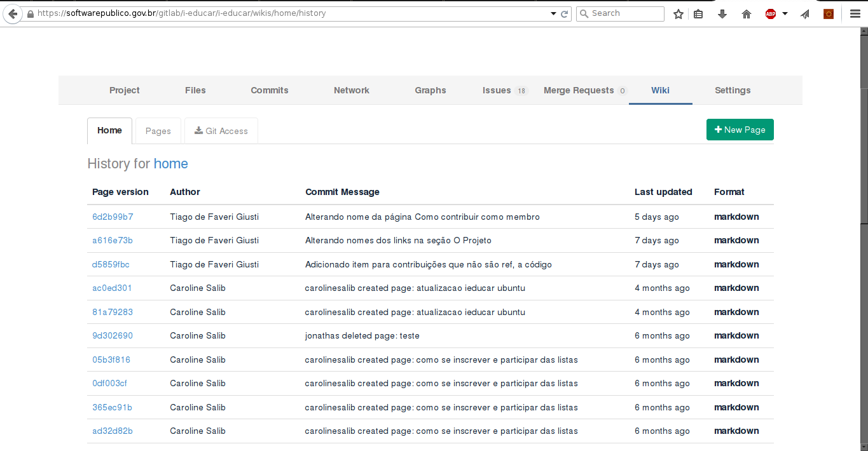Open page version d5859fbc
This screenshot has width=868, height=451.
point(111,264)
